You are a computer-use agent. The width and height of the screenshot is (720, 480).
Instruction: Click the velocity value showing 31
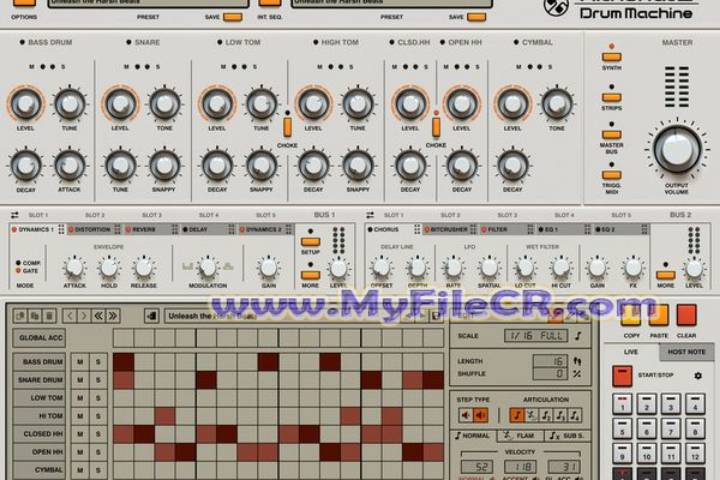pos(563,467)
